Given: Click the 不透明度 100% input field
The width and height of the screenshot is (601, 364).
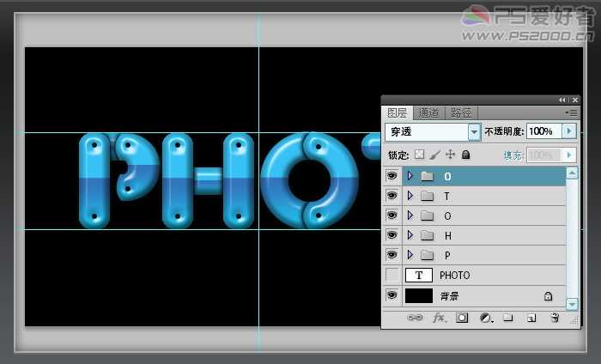Looking at the screenshot, I should coord(544,131).
